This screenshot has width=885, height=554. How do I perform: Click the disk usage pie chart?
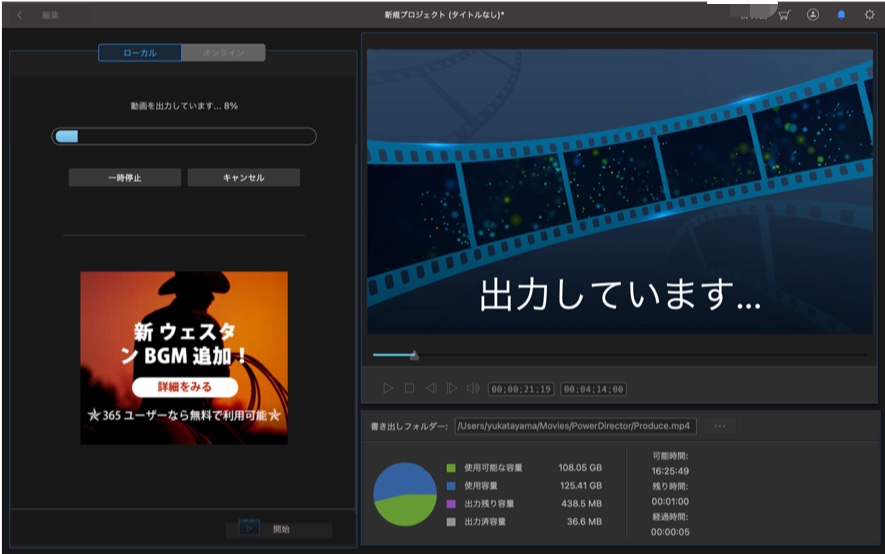pyautogui.click(x=405, y=494)
